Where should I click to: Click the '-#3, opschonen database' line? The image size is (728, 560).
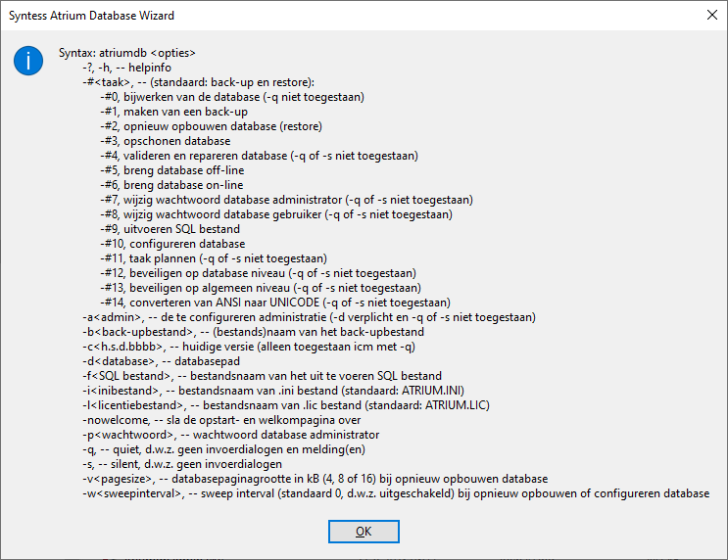pyautogui.click(x=165, y=141)
